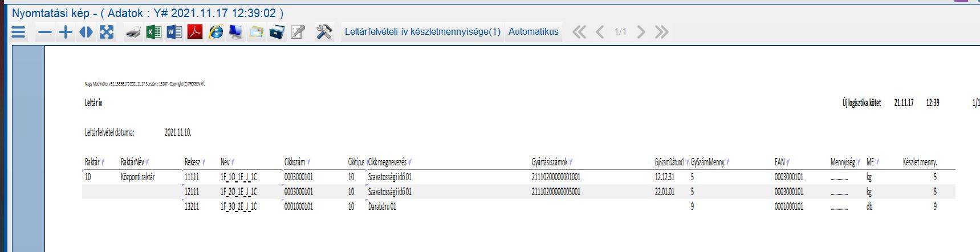Image resolution: width=980 pixels, height=252 pixels.
Task: Click the pencil and notepad edit icon
Action: (x=298, y=32)
